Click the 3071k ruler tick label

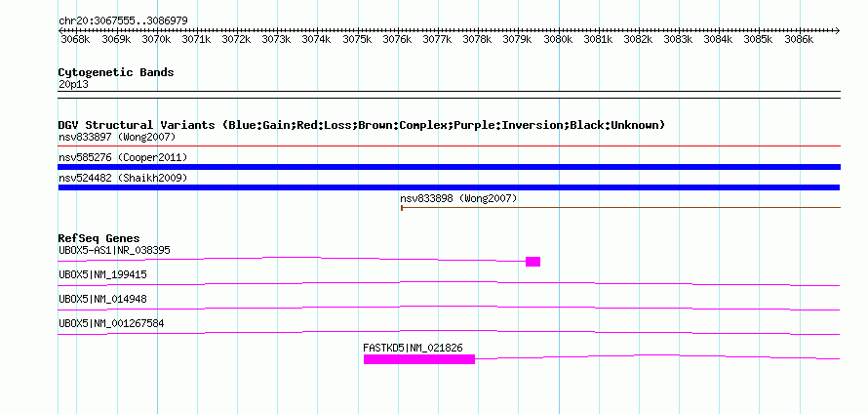tap(196, 40)
